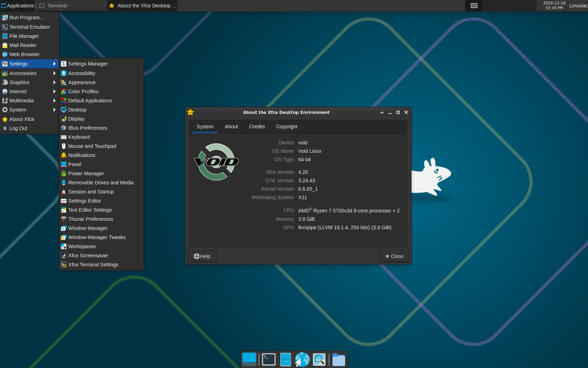Click the Applications panel menu button

click(x=17, y=6)
